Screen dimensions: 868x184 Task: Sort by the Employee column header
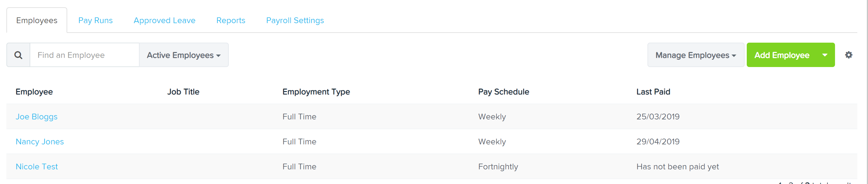pyautogui.click(x=34, y=92)
